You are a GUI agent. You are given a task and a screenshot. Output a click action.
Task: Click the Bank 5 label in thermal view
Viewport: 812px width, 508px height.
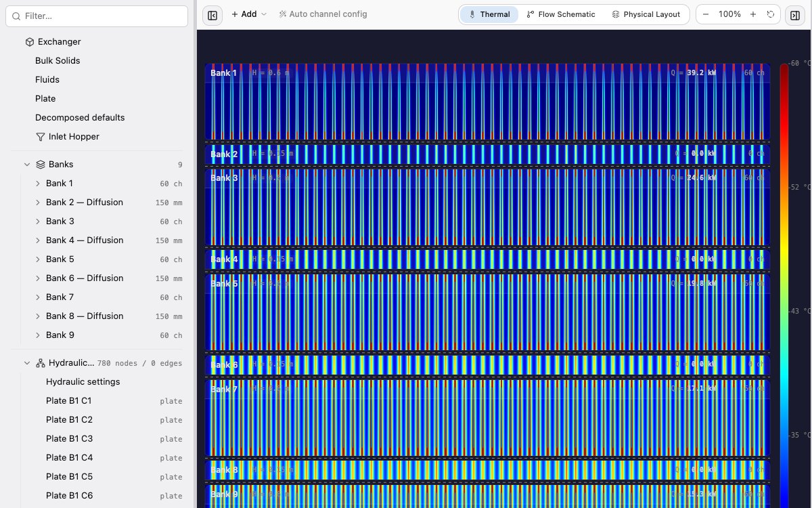(x=224, y=284)
